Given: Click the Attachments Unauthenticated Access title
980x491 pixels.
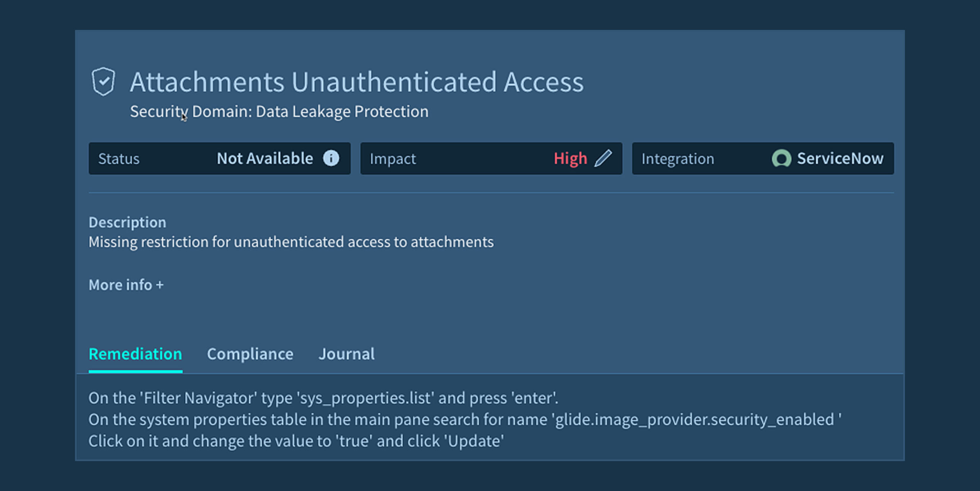Looking at the screenshot, I should click(356, 82).
